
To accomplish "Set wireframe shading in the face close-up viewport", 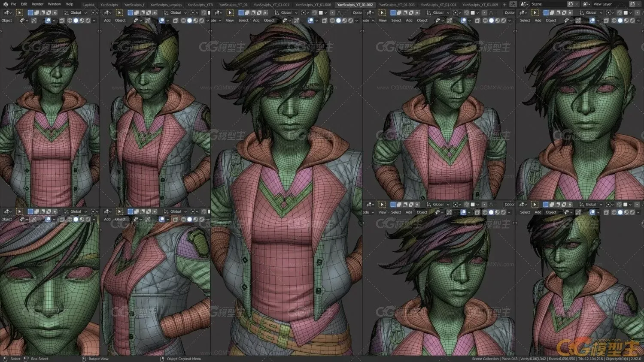I will 70,219.
